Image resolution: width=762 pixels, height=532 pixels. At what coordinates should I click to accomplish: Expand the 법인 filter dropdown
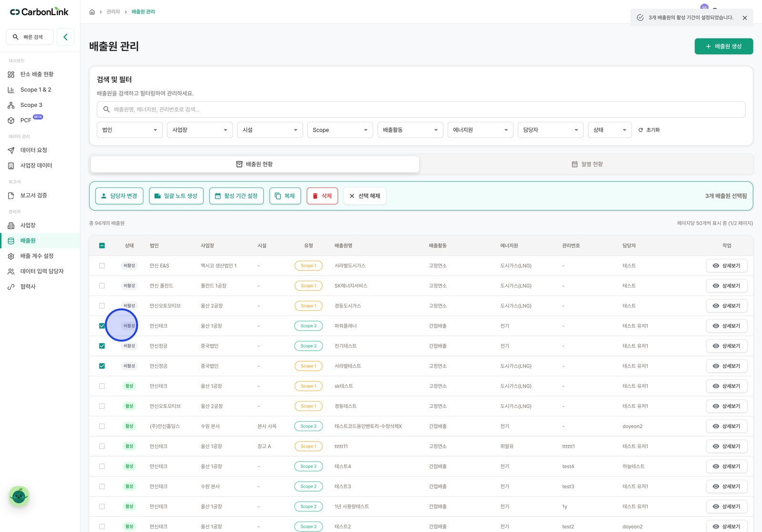click(130, 130)
